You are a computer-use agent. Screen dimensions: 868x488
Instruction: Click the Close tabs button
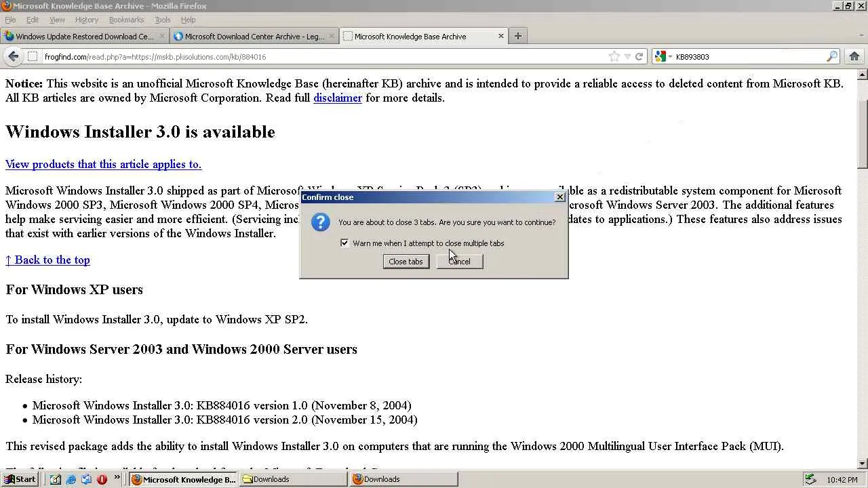coord(406,262)
